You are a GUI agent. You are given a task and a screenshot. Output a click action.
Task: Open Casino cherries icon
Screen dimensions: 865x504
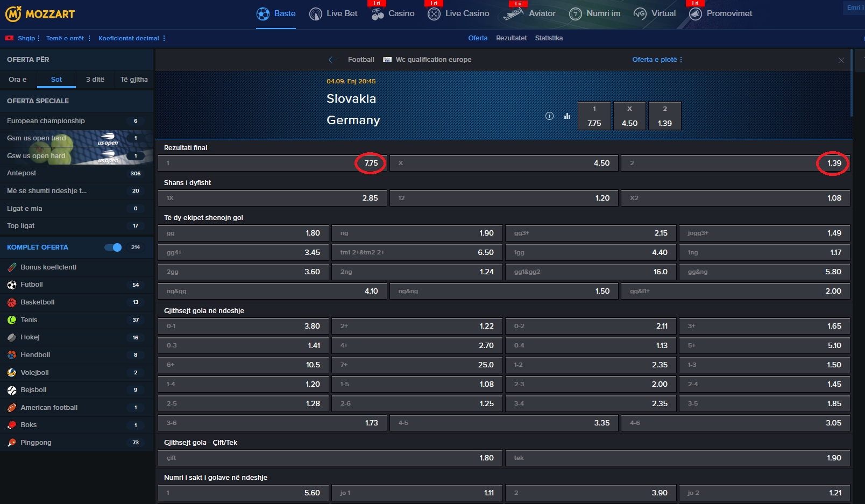[378, 14]
